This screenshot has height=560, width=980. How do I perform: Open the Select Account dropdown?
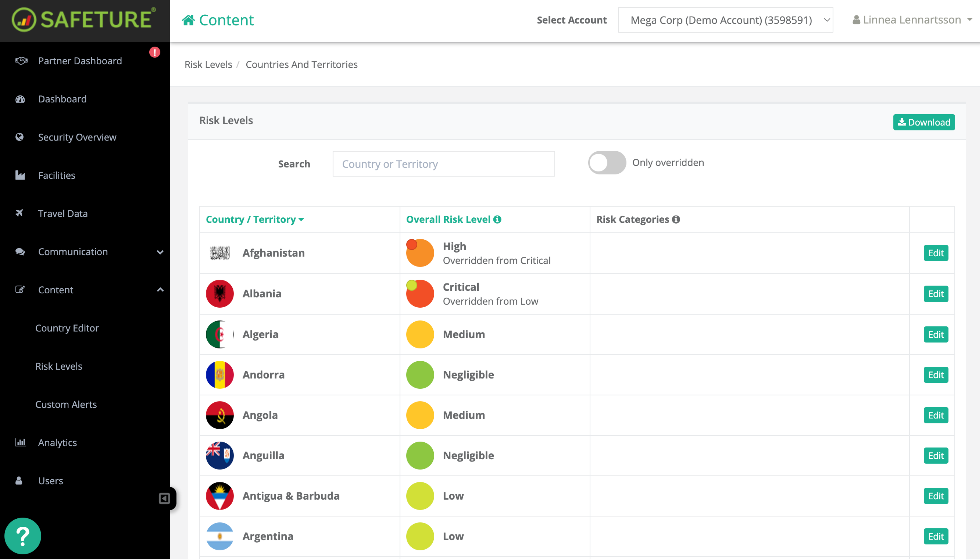click(725, 20)
